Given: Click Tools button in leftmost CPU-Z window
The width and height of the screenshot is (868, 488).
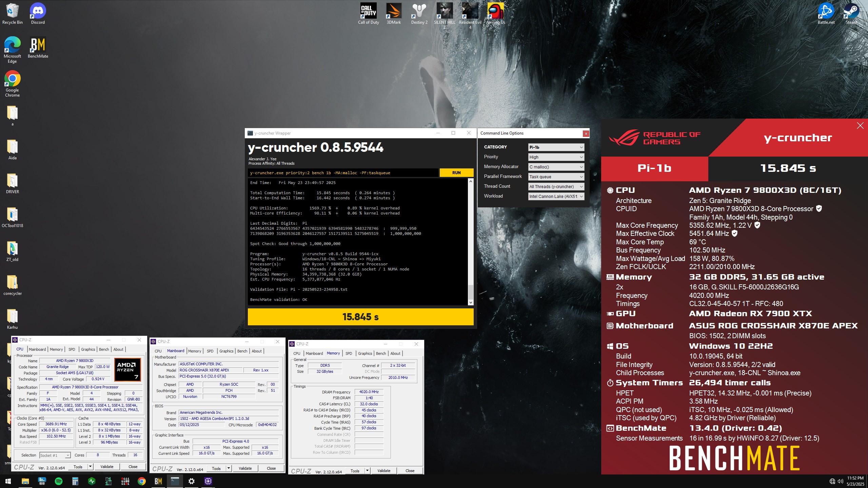Looking at the screenshot, I should click(x=78, y=467).
